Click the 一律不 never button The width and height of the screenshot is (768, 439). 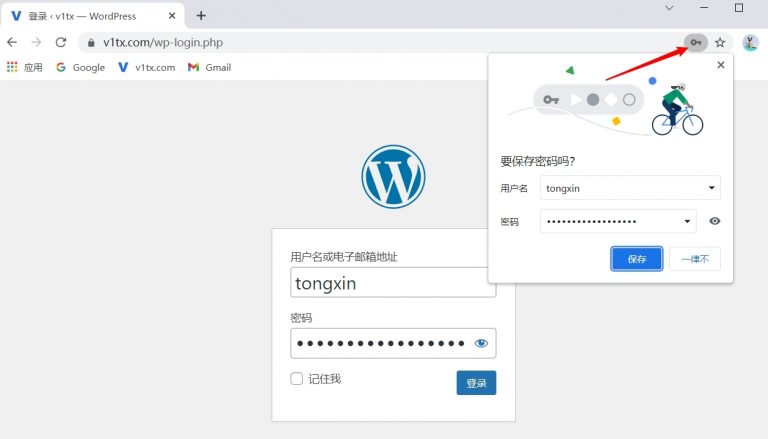(x=695, y=259)
